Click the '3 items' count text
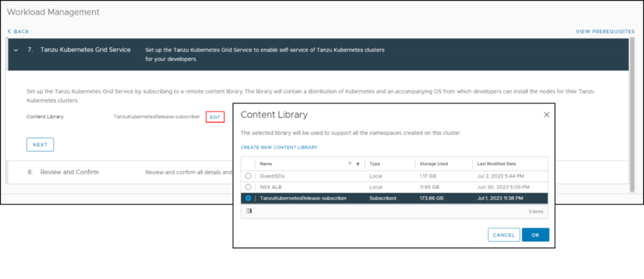This screenshot has width=644, height=279. point(536,212)
